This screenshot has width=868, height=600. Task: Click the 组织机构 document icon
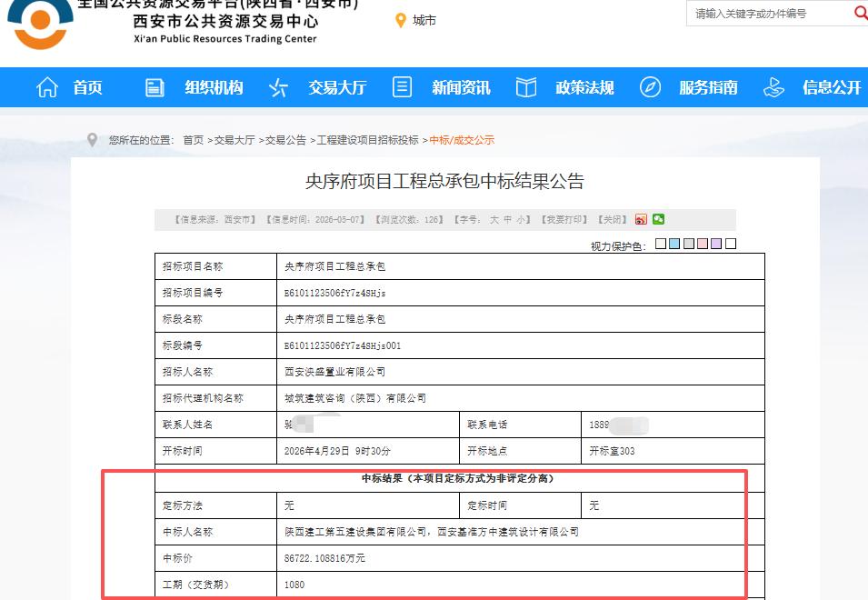155,87
